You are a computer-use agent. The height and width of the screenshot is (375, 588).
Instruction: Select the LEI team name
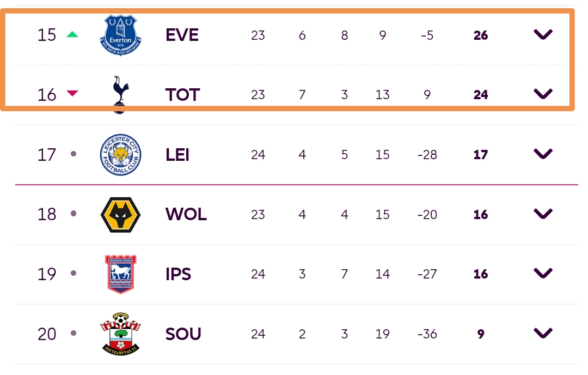point(177,155)
